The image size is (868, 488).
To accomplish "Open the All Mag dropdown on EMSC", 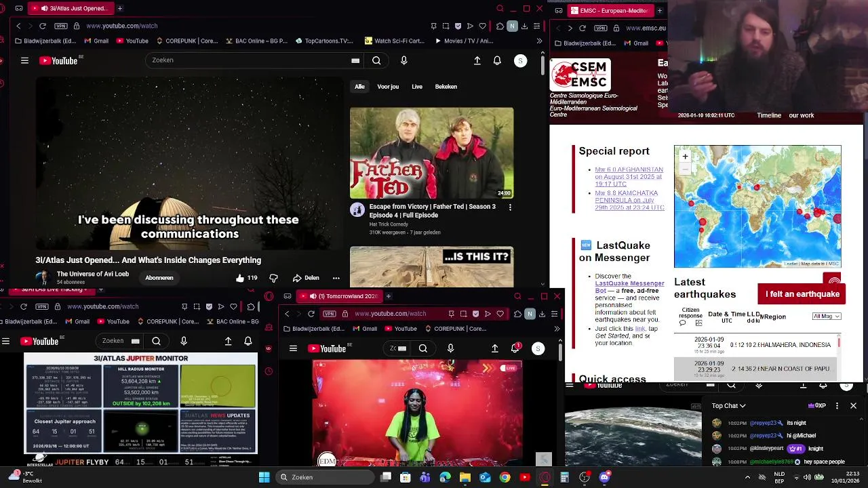I will (827, 317).
